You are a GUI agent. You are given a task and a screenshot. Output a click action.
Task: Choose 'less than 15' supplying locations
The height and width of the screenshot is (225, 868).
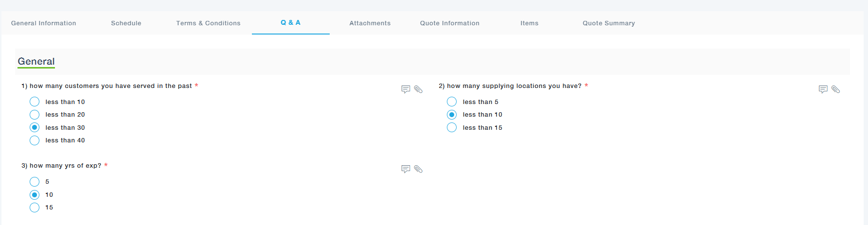pos(452,127)
